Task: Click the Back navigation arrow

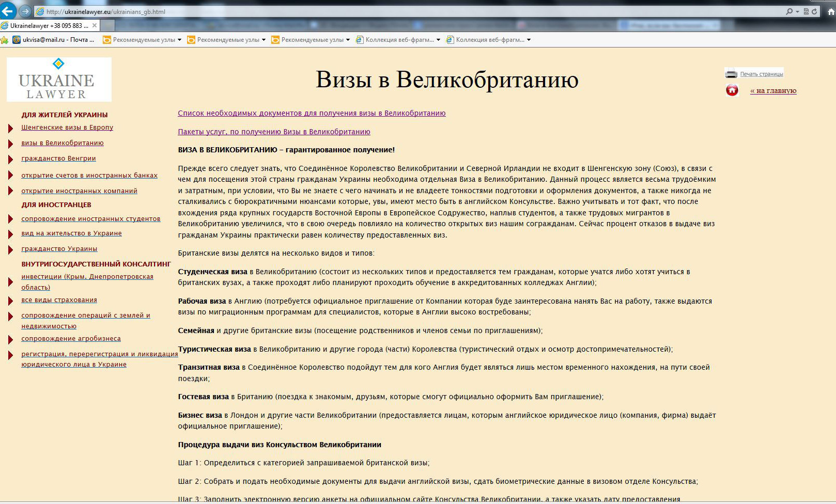Action: (x=8, y=10)
